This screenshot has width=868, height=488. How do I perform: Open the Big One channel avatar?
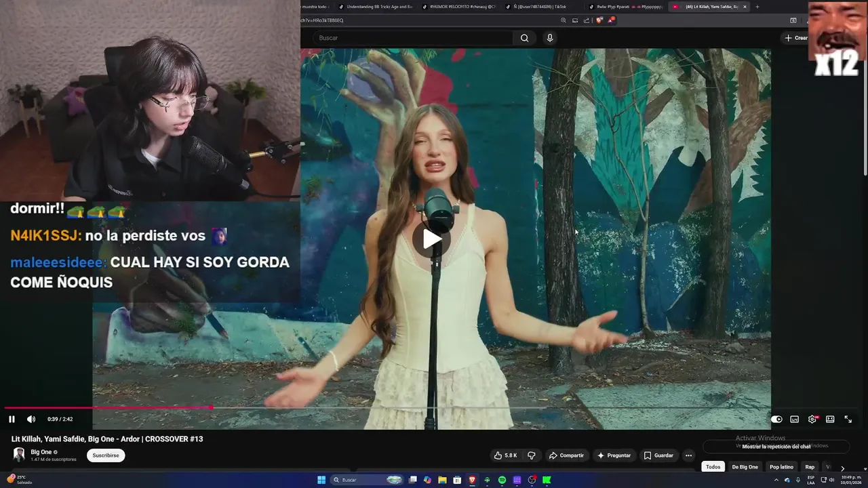(x=19, y=455)
